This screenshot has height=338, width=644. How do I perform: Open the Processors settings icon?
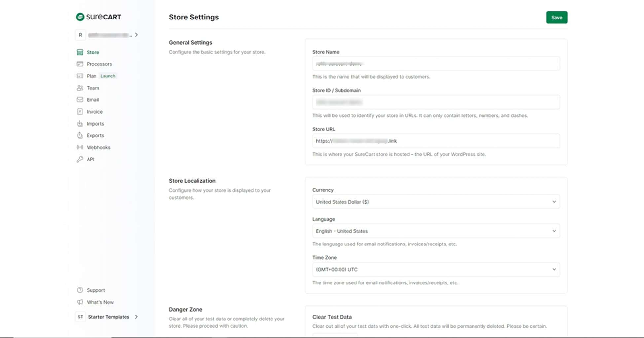click(80, 64)
